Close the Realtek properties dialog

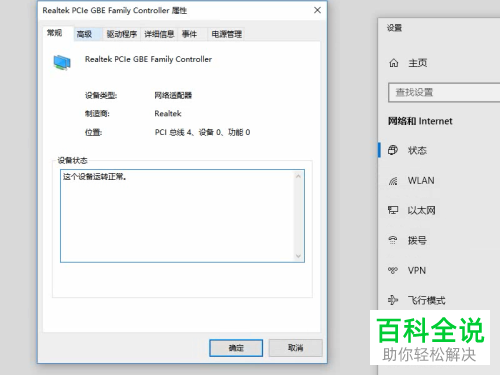pyautogui.click(x=317, y=10)
